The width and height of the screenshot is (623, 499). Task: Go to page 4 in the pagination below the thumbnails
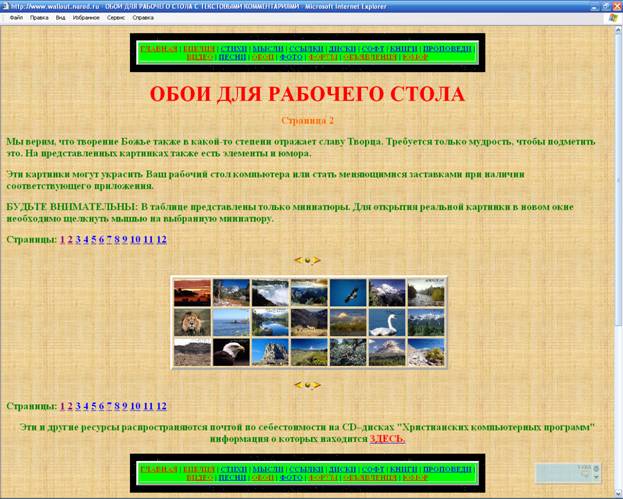(x=86, y=406)
